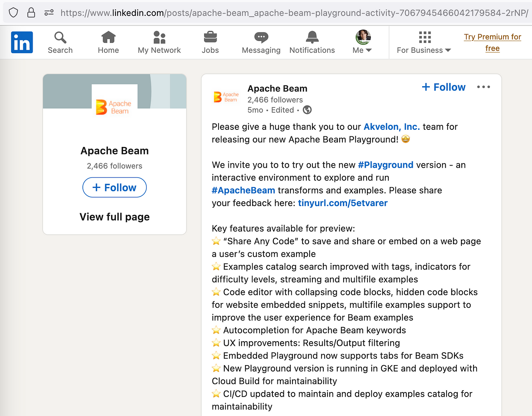Click the profile photo above Me
This screenshot has height=416, width=532.
click(363, 37)
